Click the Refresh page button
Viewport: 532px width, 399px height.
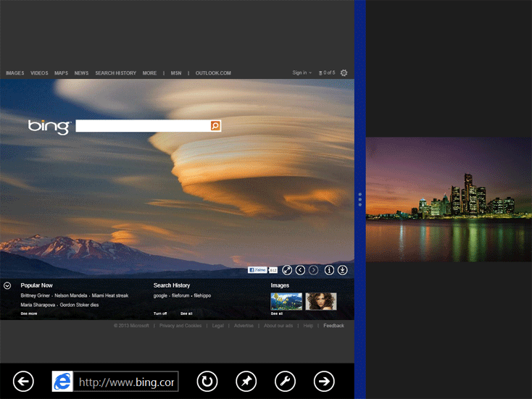[207, 381]
